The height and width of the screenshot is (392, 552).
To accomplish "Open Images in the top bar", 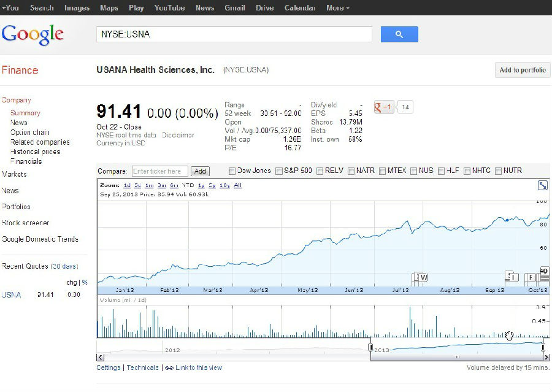I will click(x=77, y=8).
